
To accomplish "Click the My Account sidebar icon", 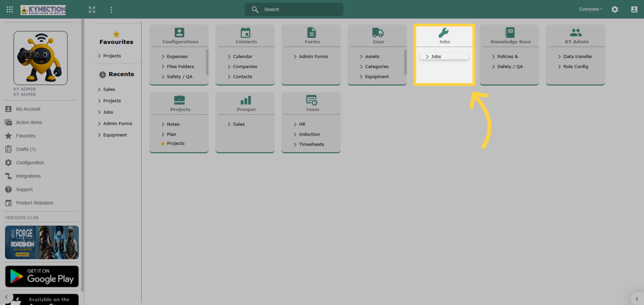I will (x=8, y=109).
